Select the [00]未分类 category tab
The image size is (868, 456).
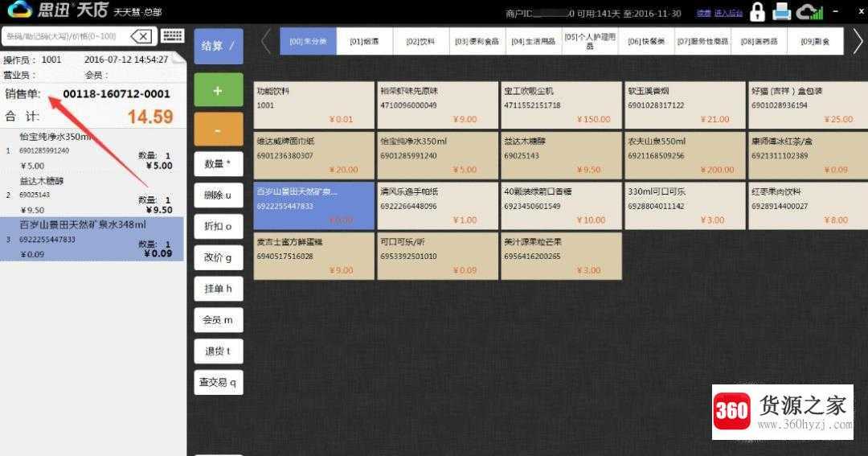308,42
